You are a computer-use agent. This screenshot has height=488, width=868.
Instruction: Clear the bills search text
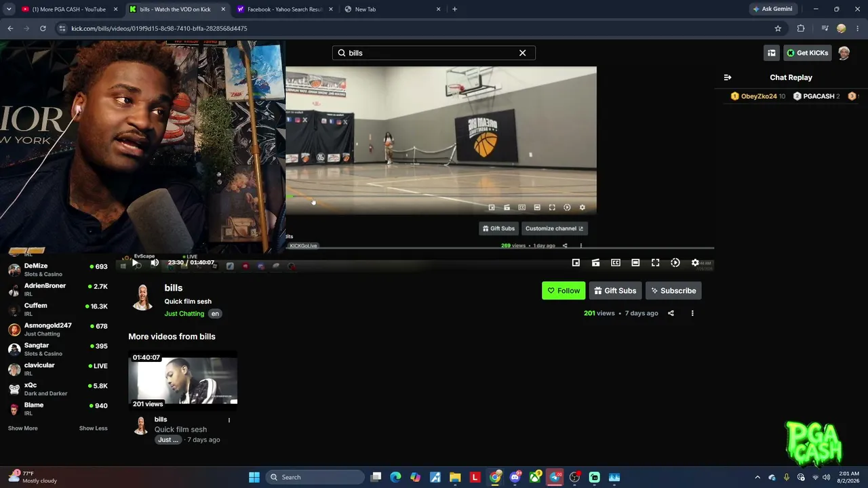click(x=522, y=53)
